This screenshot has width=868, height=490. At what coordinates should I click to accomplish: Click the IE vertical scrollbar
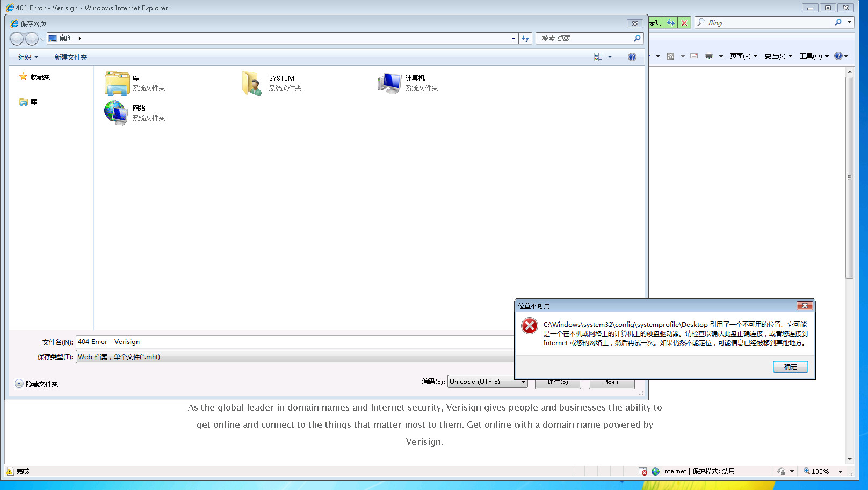(x=849, y=177)
